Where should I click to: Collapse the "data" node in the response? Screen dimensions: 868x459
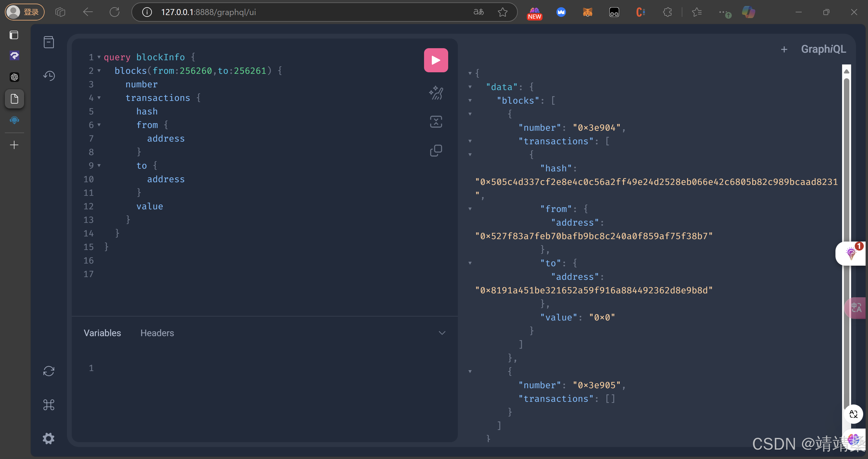(470, 87)
